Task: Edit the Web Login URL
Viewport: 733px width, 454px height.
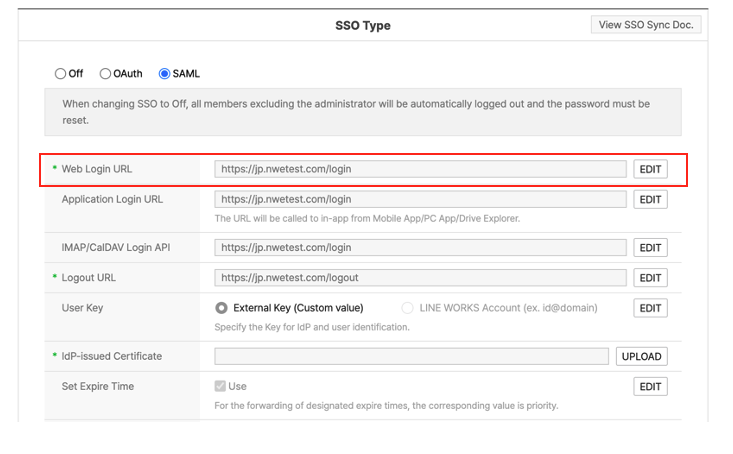Action: [650, 169]
